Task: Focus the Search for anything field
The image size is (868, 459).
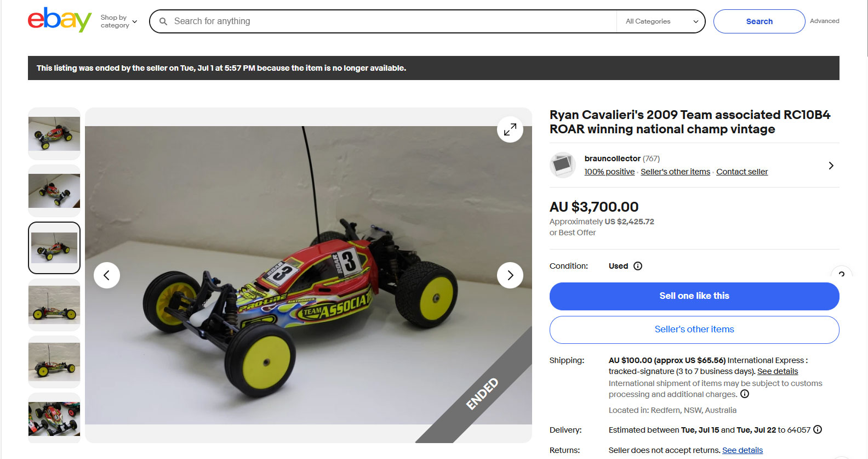Action: point(392,21)
